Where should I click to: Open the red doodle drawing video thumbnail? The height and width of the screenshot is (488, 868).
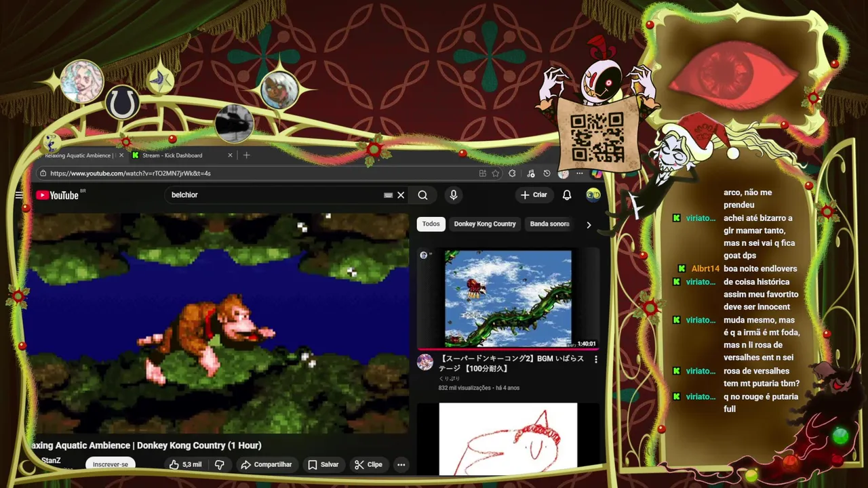pos(508,439)
